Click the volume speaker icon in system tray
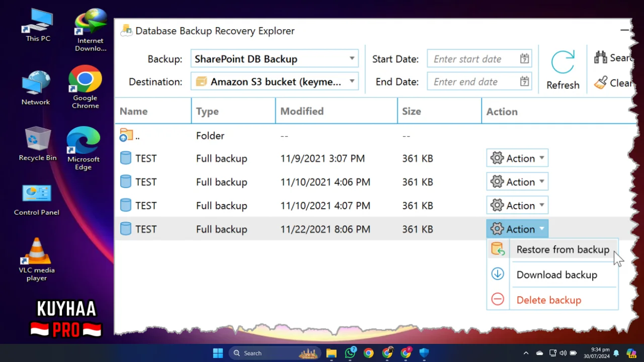The width and height of the screenshot is (644, 362). click(x=563, y=353)
